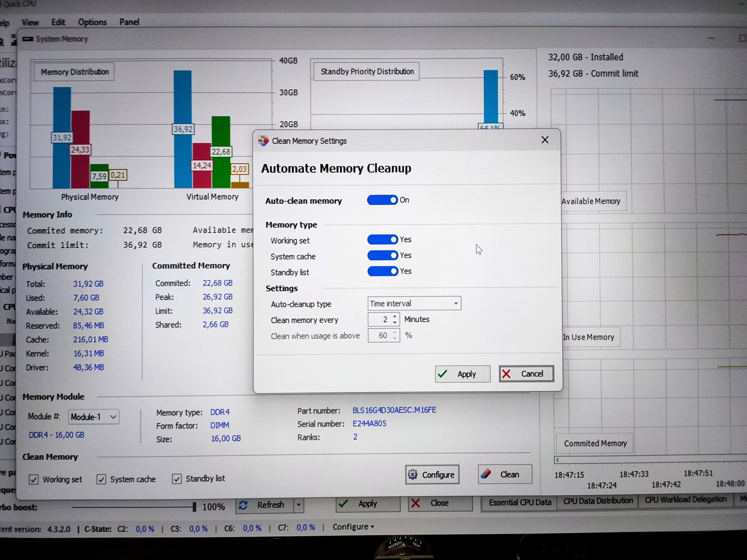The height and width of the screenshot is (560, 747).
Task: Uncheck the System cache checkbox under Clean Memory
Action: pos(101,479)
